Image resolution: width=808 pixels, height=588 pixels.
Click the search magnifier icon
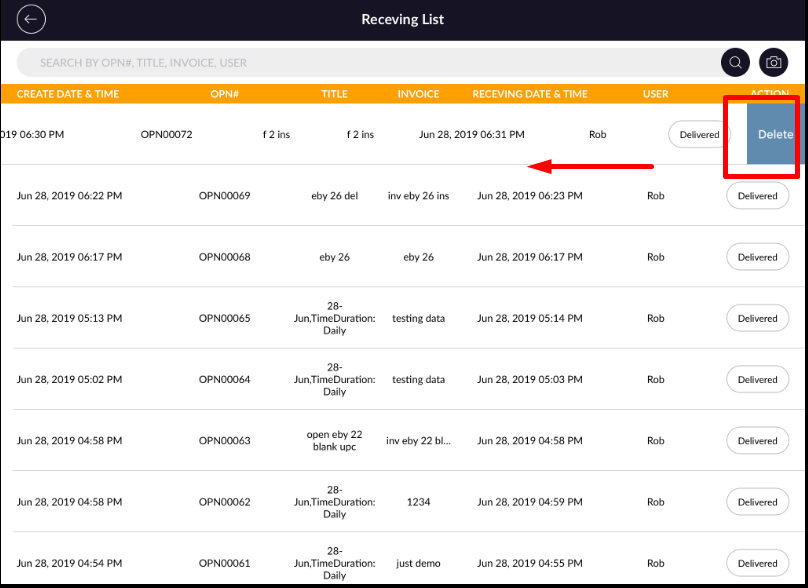735,62
